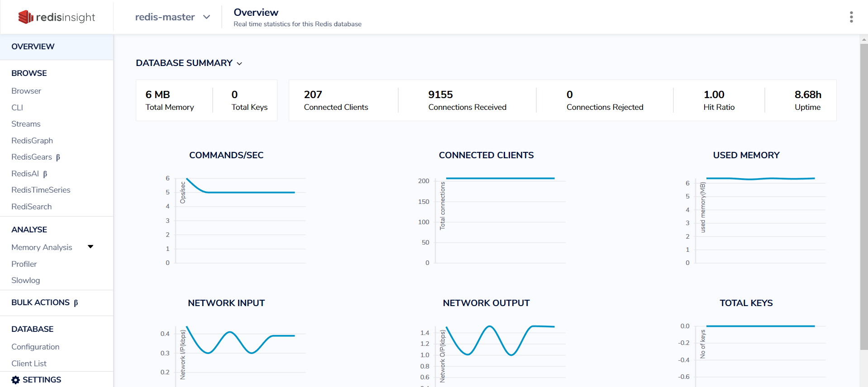
Task: Click the Overview page title
Action: pos(256,13)
